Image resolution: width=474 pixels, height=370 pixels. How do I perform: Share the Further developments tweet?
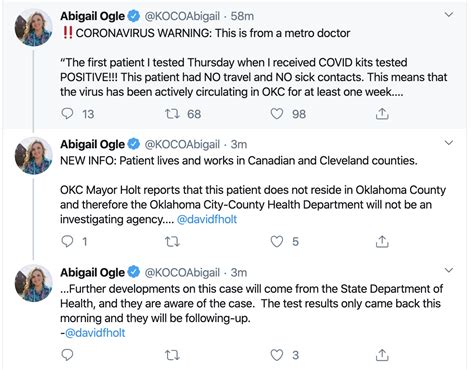[382, 355]
